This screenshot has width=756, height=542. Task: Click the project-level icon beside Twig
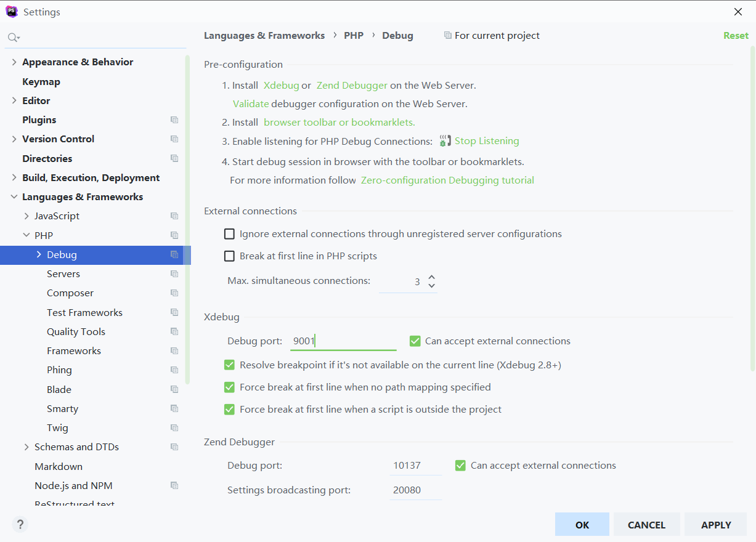174,428
